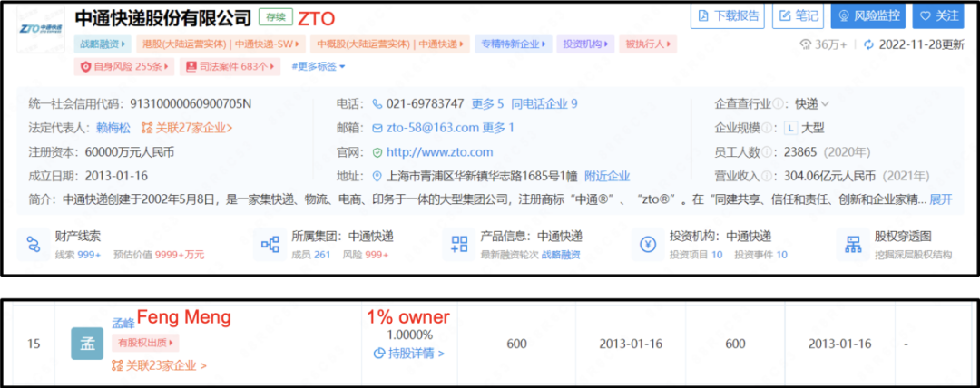Open 风险监控 risk monitoring
This screenshot has width=980, height=388.
pos(867,16)
